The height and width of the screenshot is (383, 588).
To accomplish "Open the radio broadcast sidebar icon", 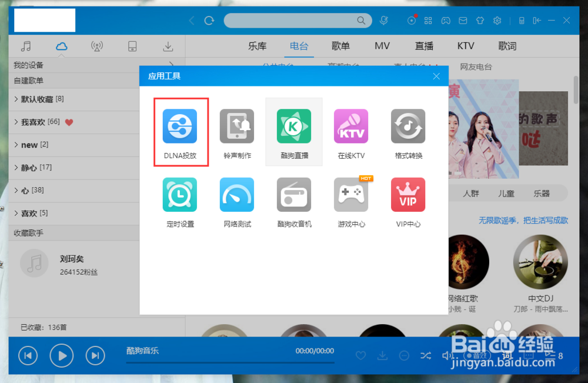I will click(x=97, y=46).
